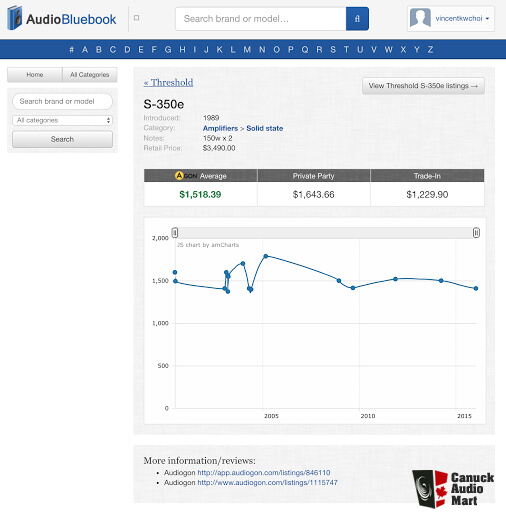Viewport: 506px width, 512px height.
Task: Click the yellow Audiogon badge in Average header
Action: (x=180, y=175)
